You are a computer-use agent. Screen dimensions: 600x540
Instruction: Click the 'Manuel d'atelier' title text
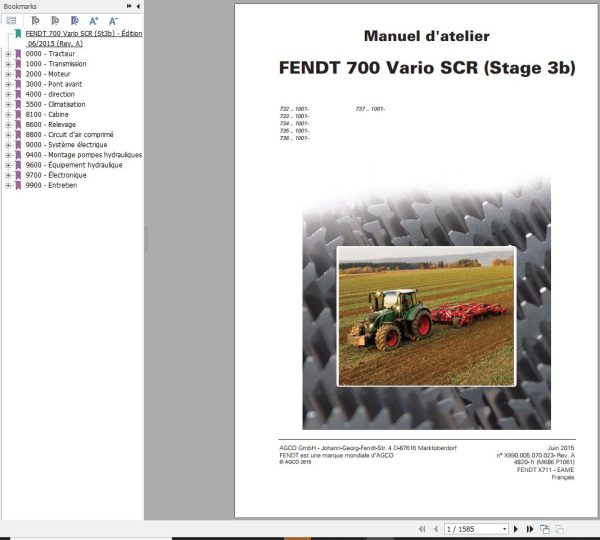[427, 36]
